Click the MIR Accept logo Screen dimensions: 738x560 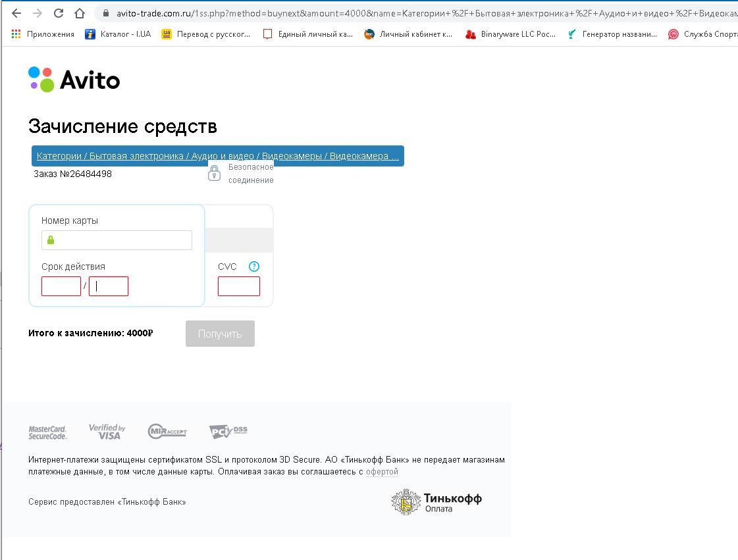pos(167,431)
